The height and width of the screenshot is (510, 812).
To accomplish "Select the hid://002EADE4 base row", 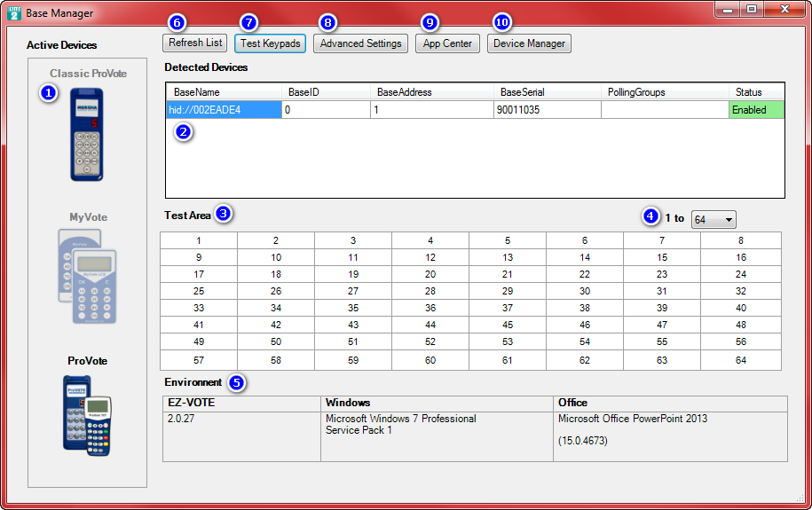I will pyautogui.click(x=223, y=110).
